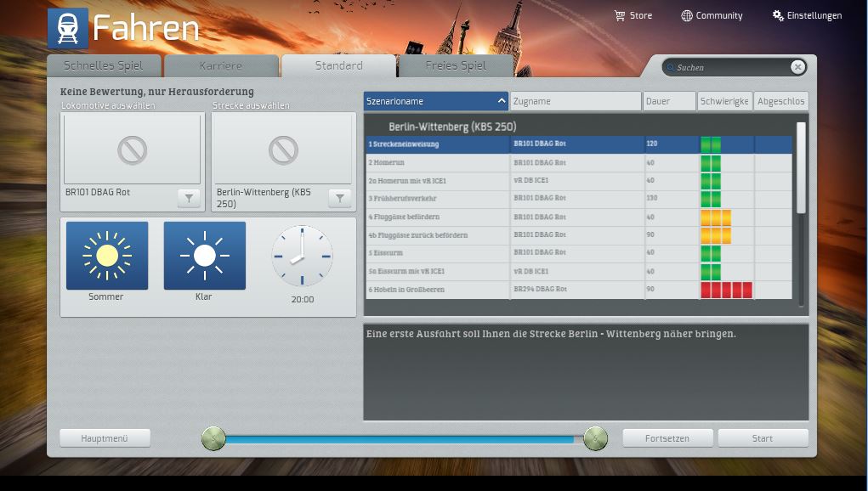The height and width of the screenshot is (491, 868).
Task: Clear the search with the X icon
Action: (797, 67)
